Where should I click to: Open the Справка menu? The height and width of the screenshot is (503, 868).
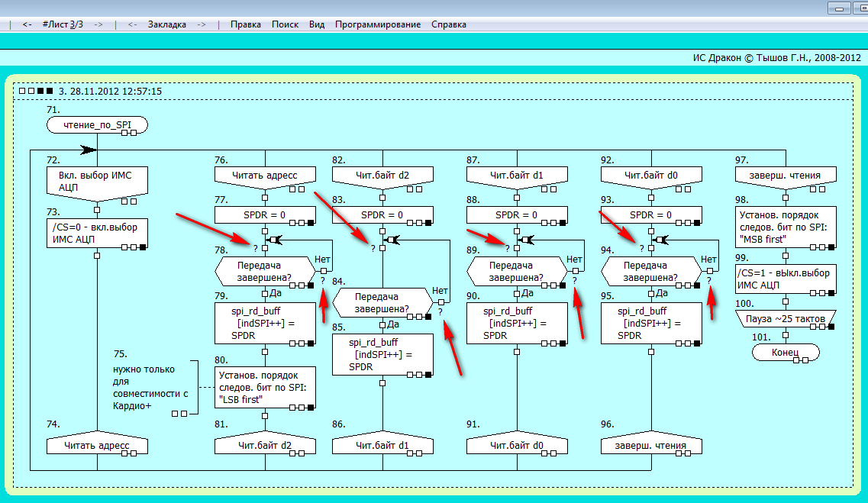(448, 24)
